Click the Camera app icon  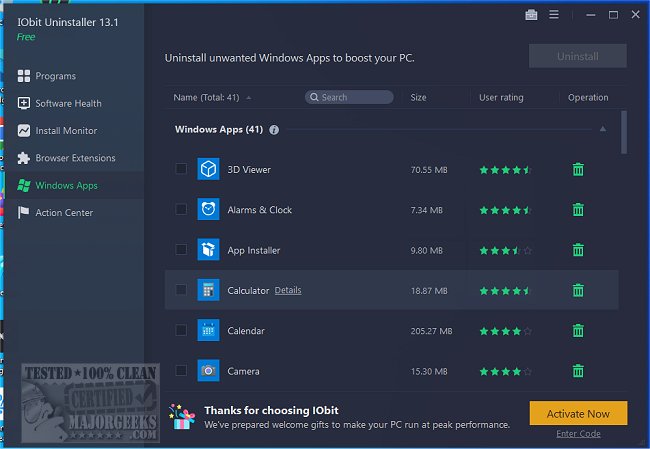pyautogui.click(x=208, y=371)
